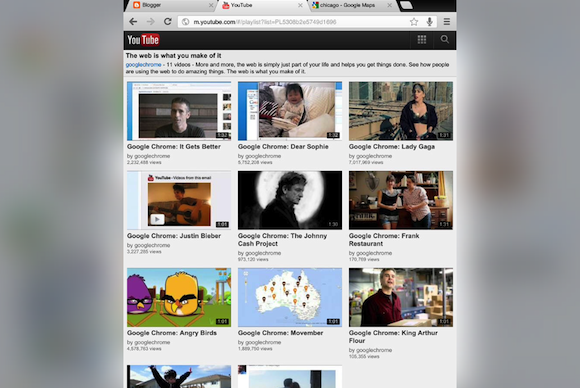The width and height of the screenshot is (580, 388).
Task: Click 'by googlechrome' under It Gets Better
Action: click(x=148, y=156)
